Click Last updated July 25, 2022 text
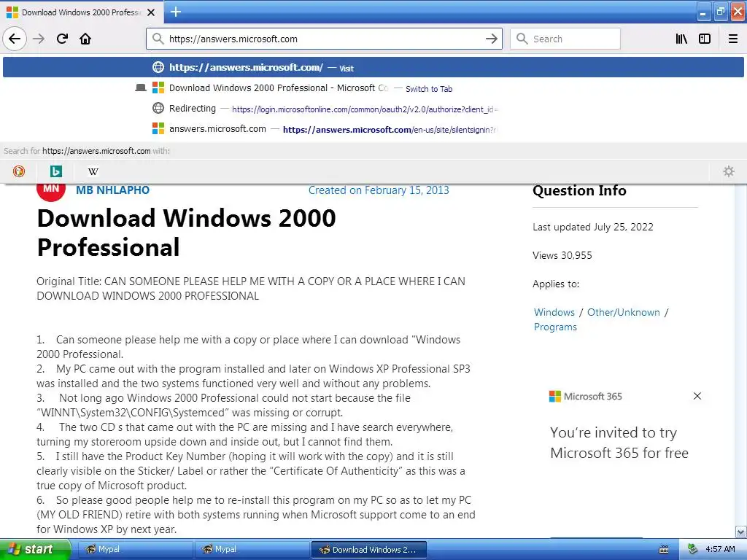This screenshot has height=560, width=747. coord(592,227)
